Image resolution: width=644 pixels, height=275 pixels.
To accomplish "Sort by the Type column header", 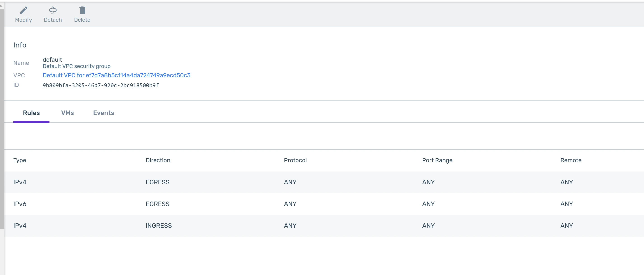I will pyautogui.click(x=19, y=160).
